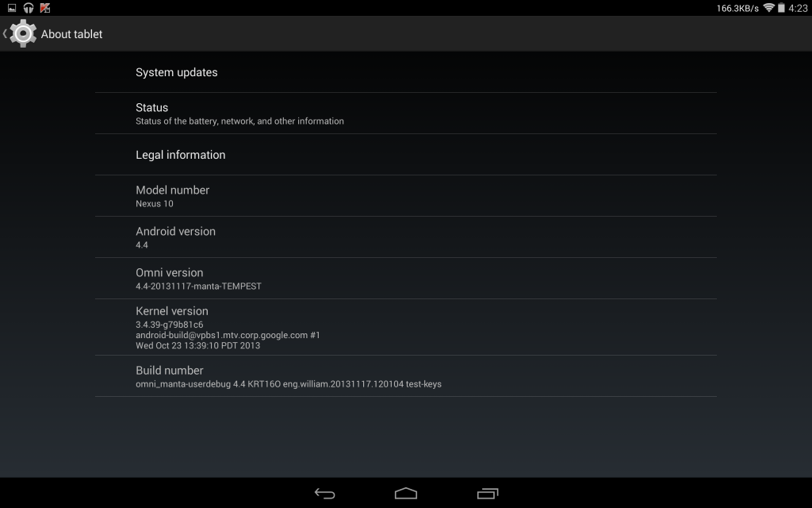Open Status of battery and network
This screenshot has width=812, height=508.
point(406,114)
